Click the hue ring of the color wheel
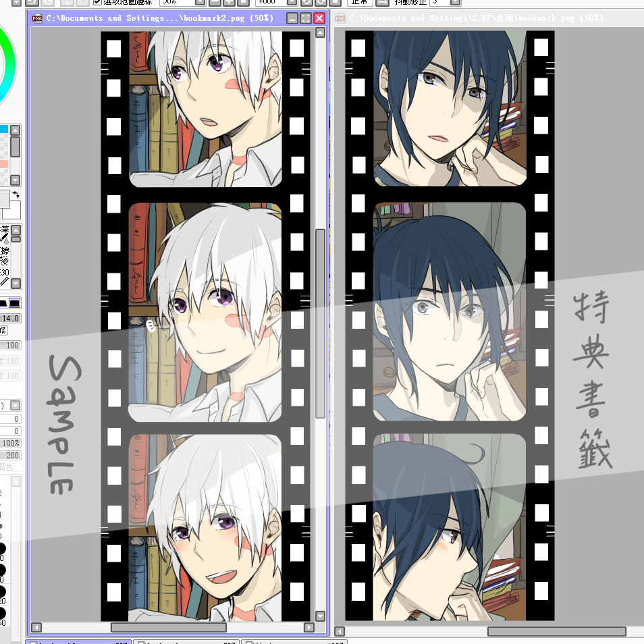Screen dimensions: 644x644 10,65
